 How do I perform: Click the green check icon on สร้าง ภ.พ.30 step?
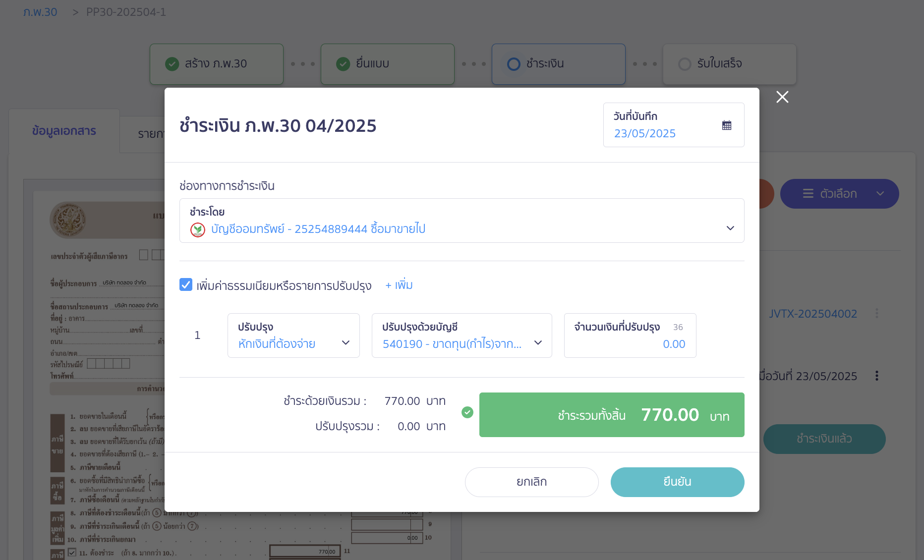172,64
